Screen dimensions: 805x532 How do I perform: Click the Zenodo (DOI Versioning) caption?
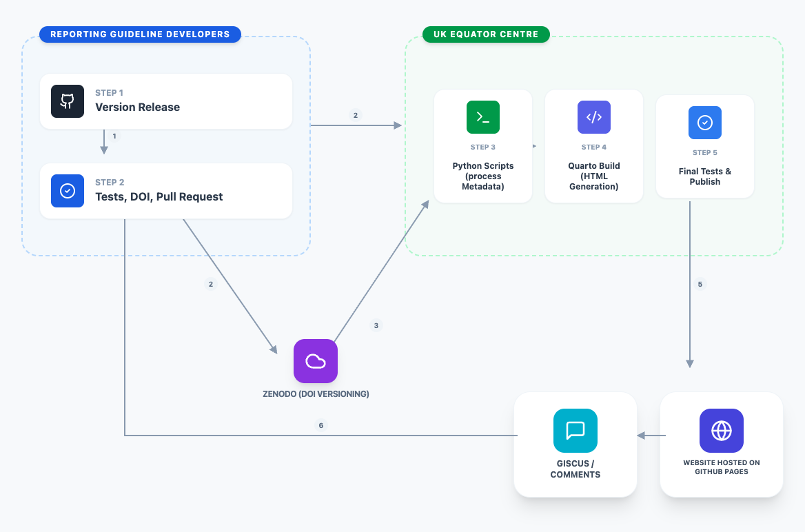point(316,394)
